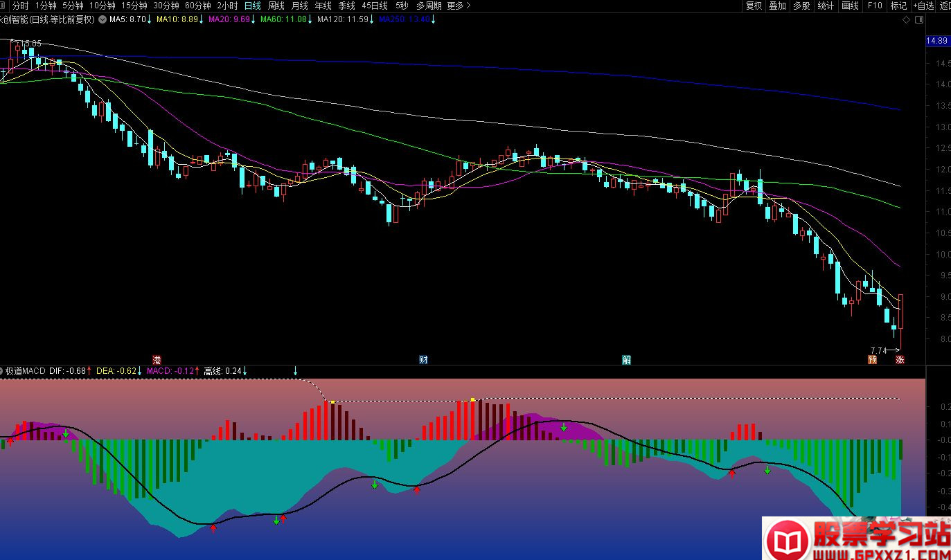Click the window icon at top-left corner
The width and height of the screenshot is (951, 560).
[3, 5]
